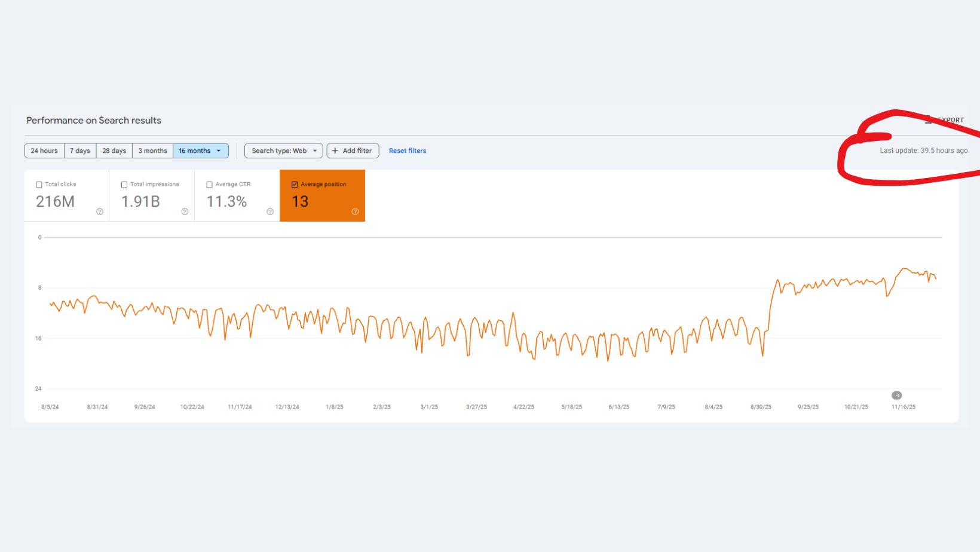
Task: Open help icon on Total clicks card
Action: pos(100,211)
